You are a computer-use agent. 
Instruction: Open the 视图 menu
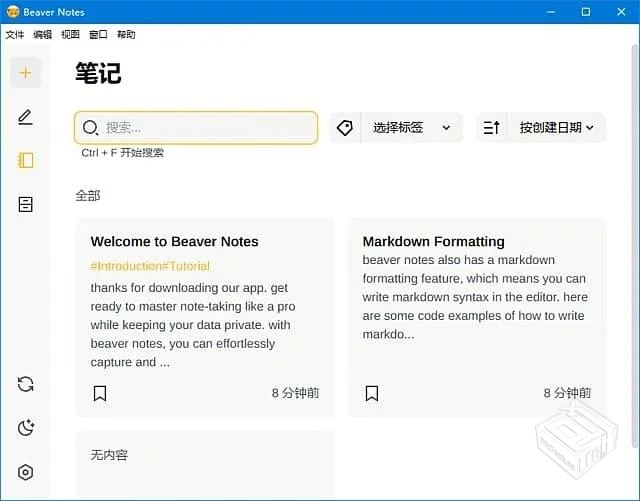tap(70, 35)
